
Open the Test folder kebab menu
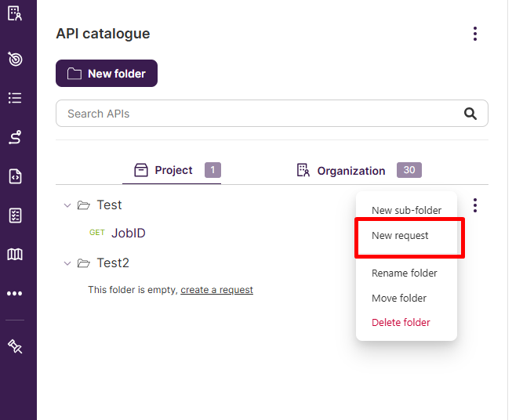475,205
